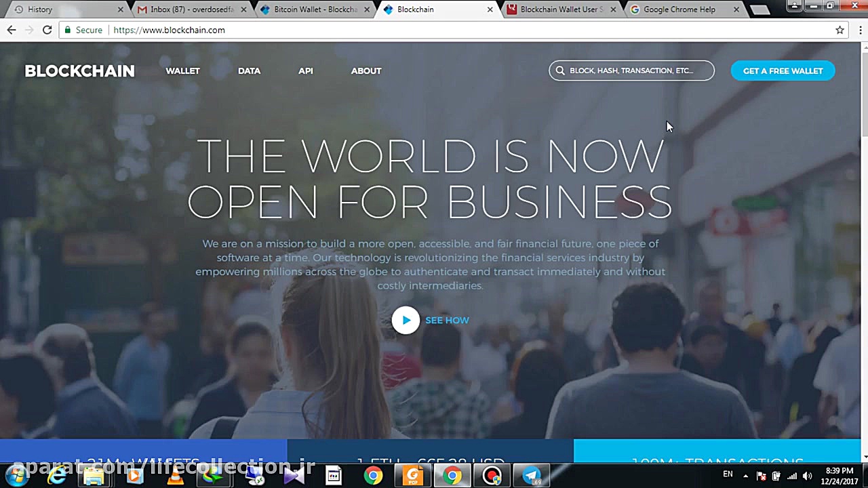Viewport: 868px width, 488px height.
Task: Launch Internet Explorer from taskbar
Action: (57, 476)
